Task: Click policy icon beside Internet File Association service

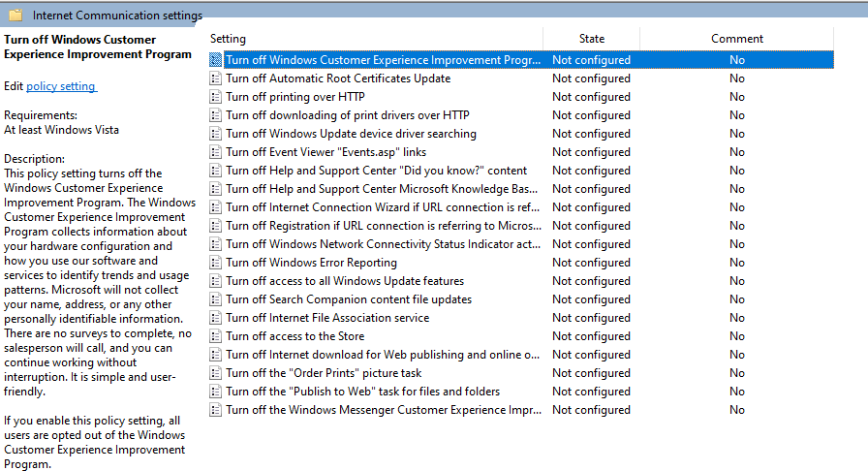Action: [x=215, y=318]
